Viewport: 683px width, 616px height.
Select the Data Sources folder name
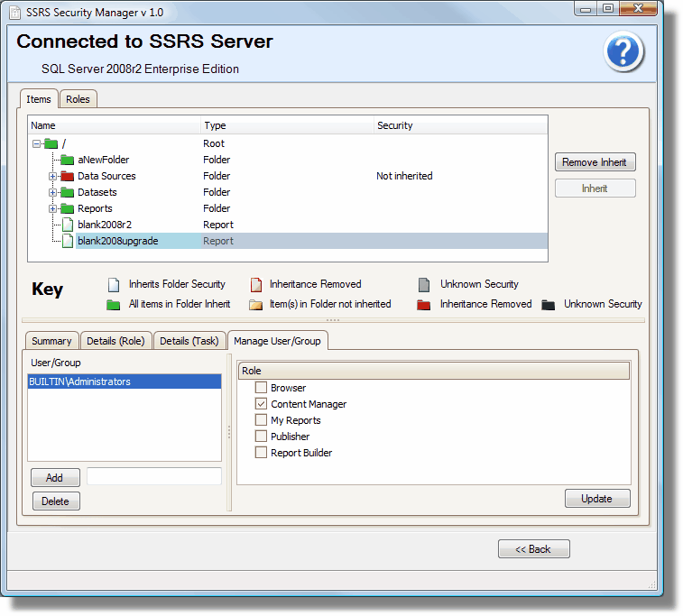[106, 176]
